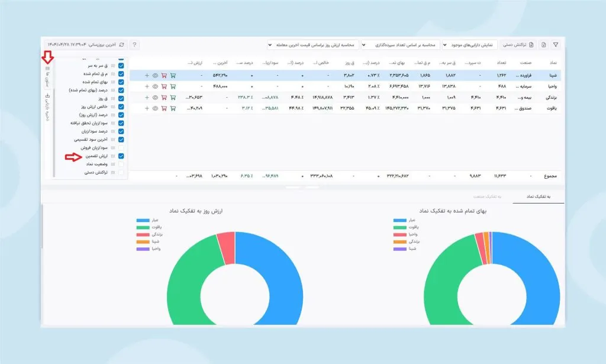Click the plus icon in بزندگی row
Viewport: 606px width, 364px height.
(147, 98)
